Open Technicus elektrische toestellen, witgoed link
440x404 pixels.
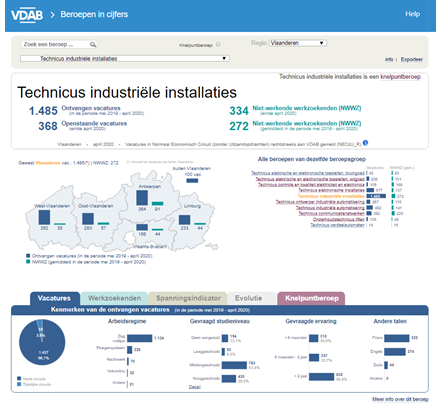pos(310,179)
